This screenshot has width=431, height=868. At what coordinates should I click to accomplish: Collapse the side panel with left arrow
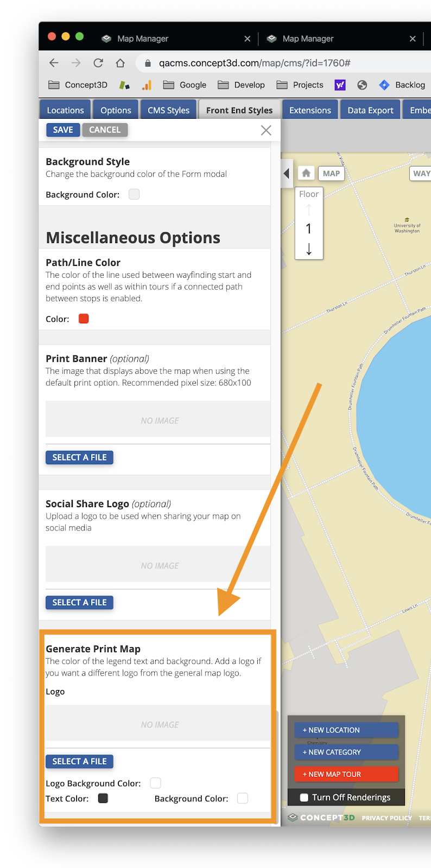287,174
